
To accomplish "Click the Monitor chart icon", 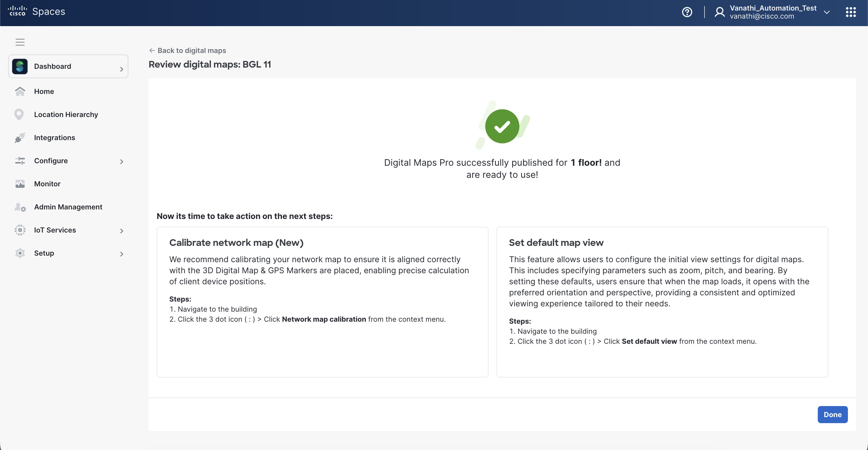I will (x=20, y=184).
